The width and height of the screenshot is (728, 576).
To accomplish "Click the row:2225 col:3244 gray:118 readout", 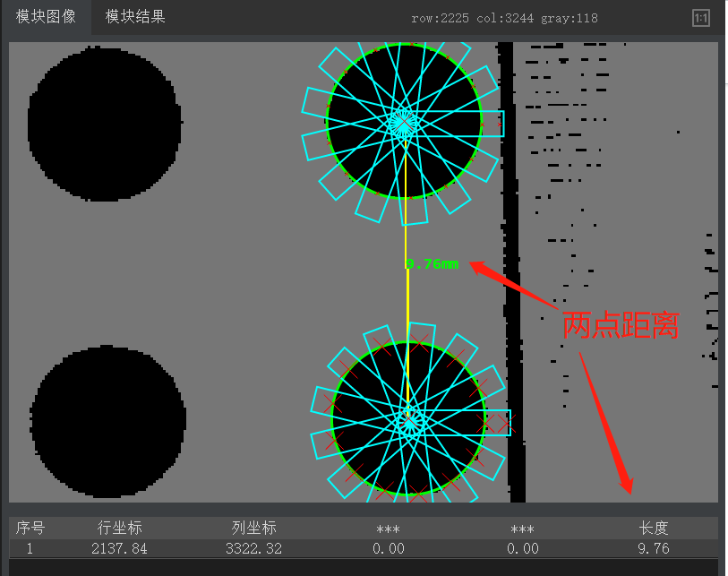I will [x=504, y=18].
